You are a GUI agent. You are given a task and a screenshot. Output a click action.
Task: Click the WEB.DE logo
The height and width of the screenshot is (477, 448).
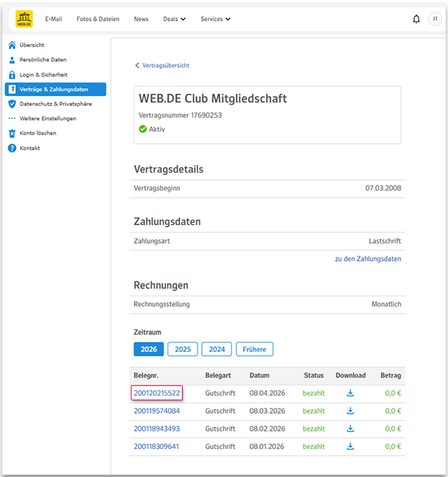coord(24,19)
